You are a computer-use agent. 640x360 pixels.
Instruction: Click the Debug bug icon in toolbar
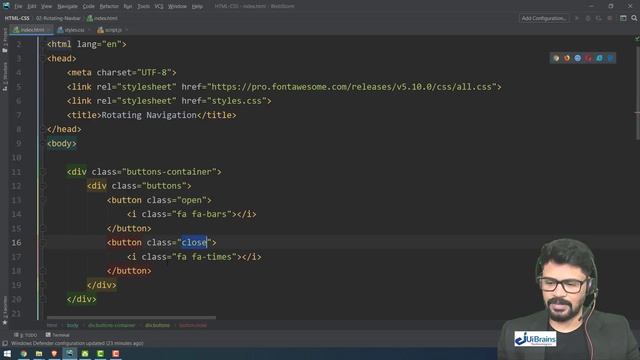tap(588, 18)
